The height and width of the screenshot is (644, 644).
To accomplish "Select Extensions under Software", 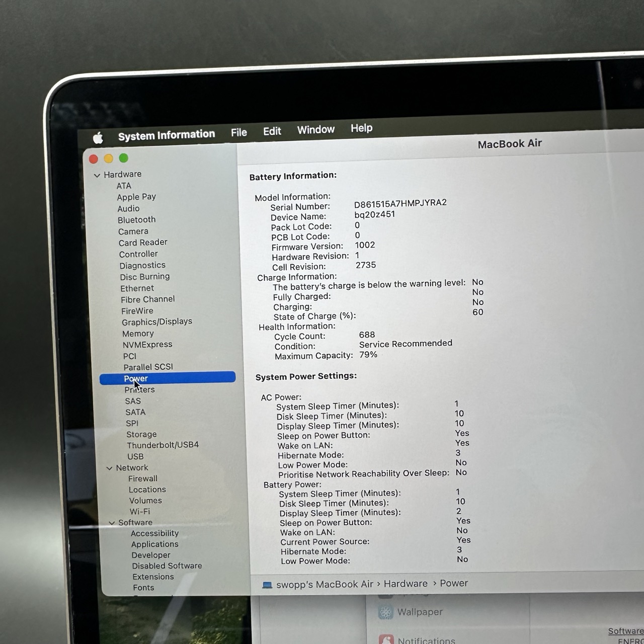I will 153,577.
